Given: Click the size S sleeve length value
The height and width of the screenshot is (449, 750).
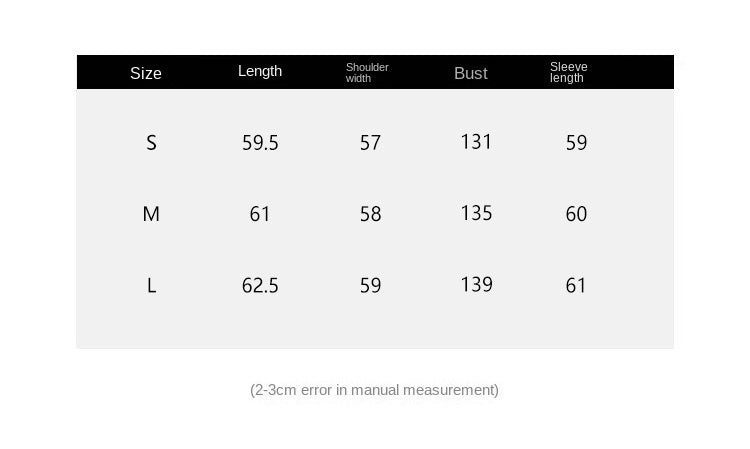Looking at the screenshot, I should [x=576, y=143].
